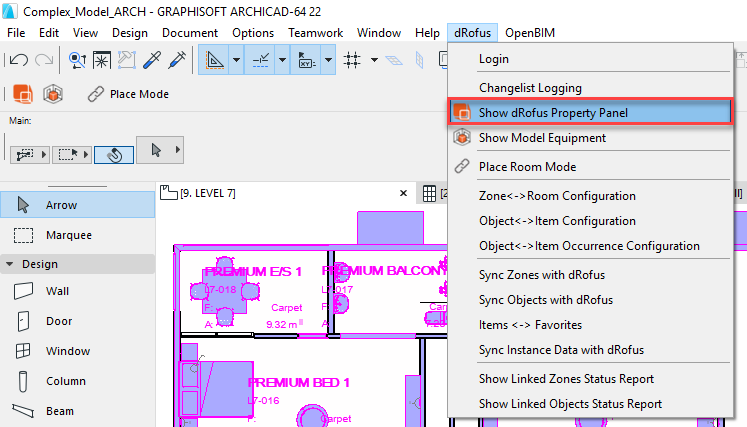Screen dimensions: 747x427
Task: Click the Trace reference window icon
Action: [x=102, y=60]
